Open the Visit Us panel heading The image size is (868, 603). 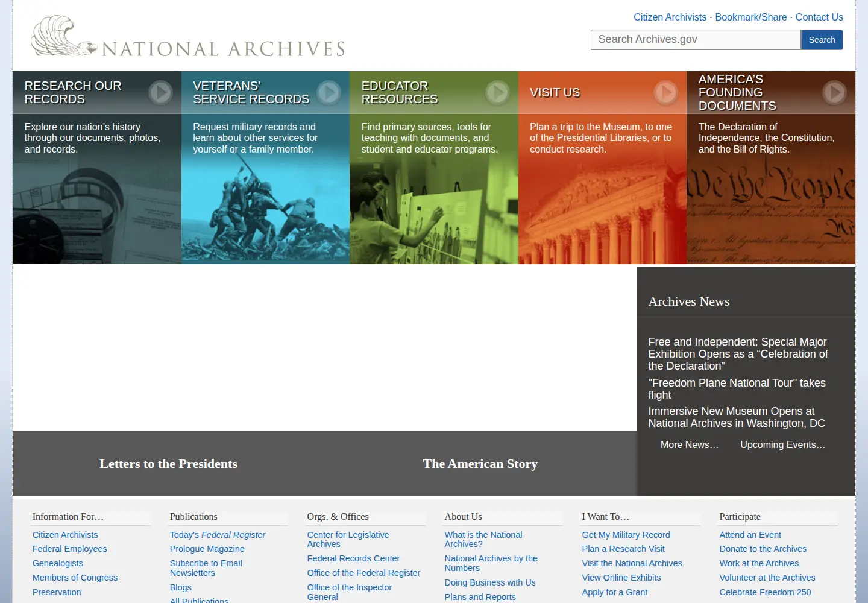pyautogui.click(x=555, y=93)
